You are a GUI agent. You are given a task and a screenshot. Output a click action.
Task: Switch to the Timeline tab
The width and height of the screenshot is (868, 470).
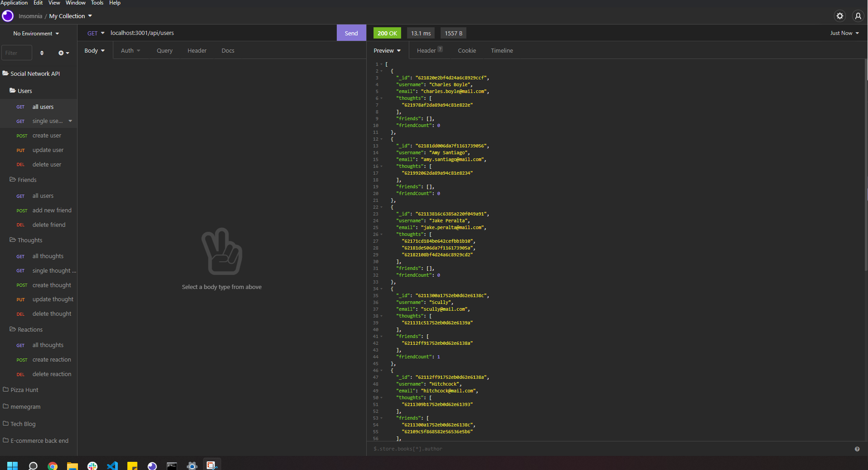[501, 50]
